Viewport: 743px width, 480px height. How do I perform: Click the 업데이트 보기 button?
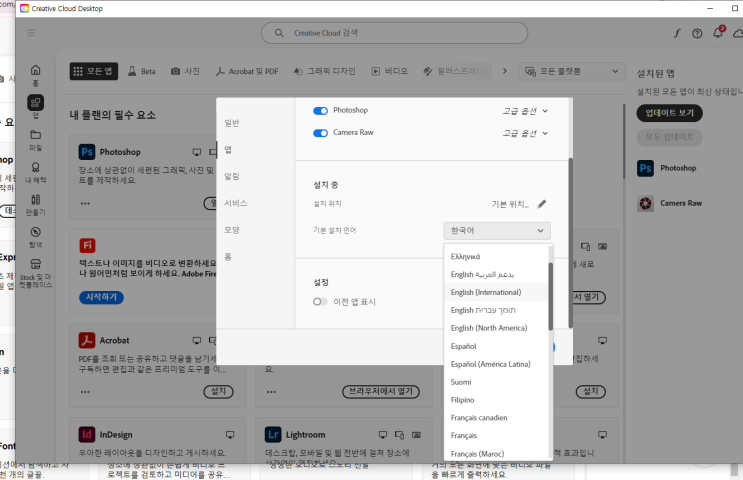[669, 113]
